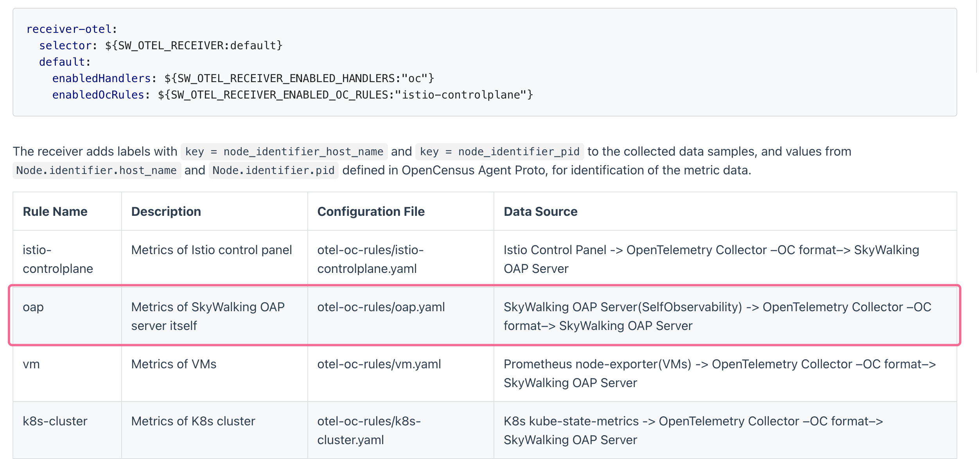Screen dimensions: 980x459
Task: Click the 'k8s-cluster' rule name cell
Action: [x=55, y=421]
